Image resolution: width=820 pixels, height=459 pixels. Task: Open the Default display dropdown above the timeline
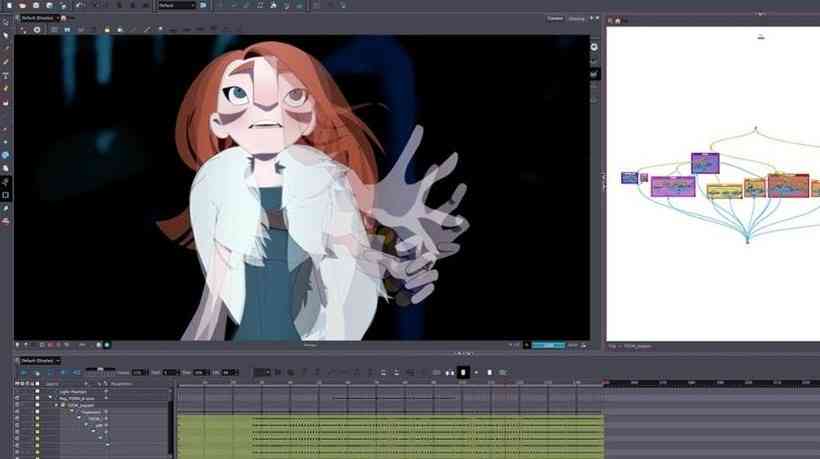point(41,360)
